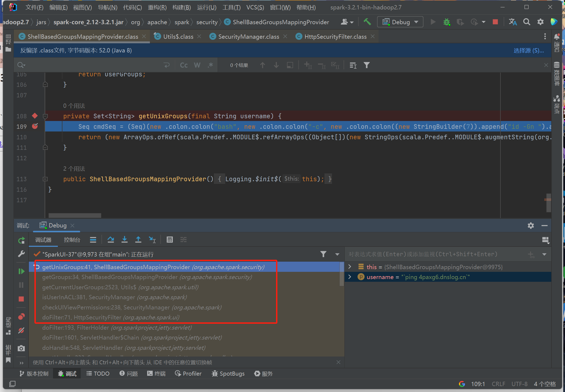The height and width of the screenshot is (392, 565).
Task: Click the Evaluate Expression calculator icon
Action: (169, 240)
